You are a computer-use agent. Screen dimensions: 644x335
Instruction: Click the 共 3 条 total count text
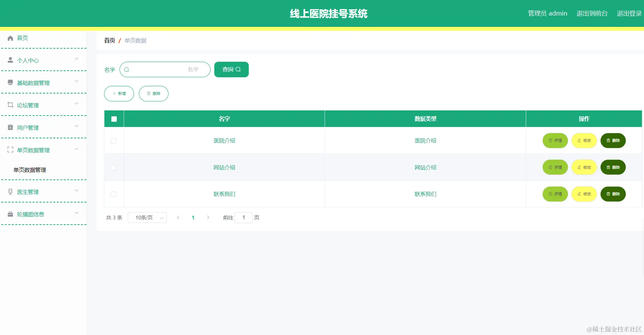coord(114,218)
